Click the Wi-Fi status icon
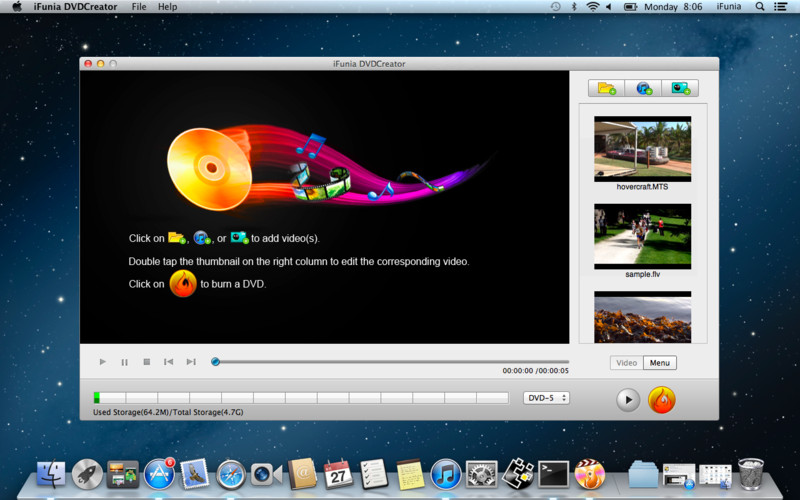This screenshot has width=800, height=500. (x=592, y=7)
